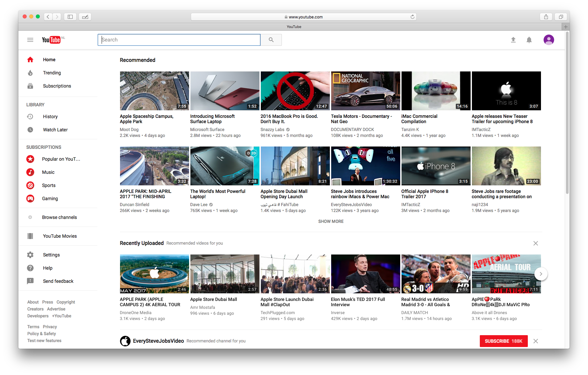588x375 pixels.
Task: Open the Real Madrid vs Atletico thumbnail
Action: [436, 274]
